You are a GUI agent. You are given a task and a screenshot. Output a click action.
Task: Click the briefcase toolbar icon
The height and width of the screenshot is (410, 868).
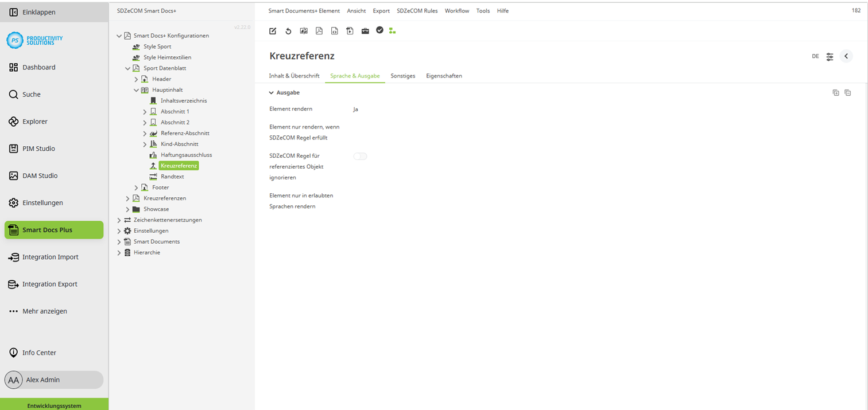[365, 31]
